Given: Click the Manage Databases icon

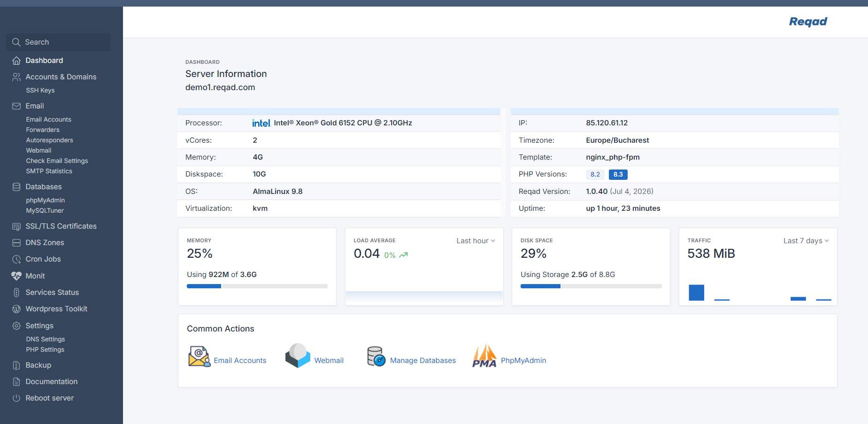Looking at the screenshot, I should pos(376,356).
